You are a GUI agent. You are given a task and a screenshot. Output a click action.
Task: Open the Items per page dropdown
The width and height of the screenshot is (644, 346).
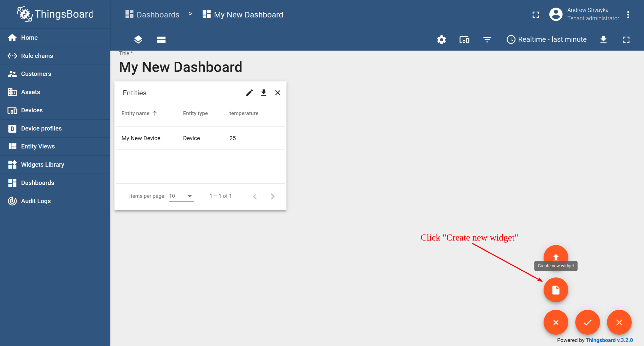(181, 196)
